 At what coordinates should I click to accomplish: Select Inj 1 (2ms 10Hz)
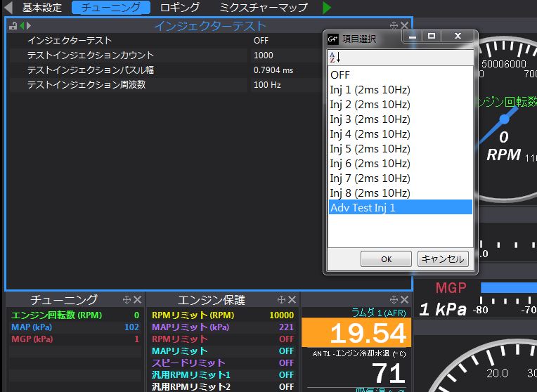401,90
